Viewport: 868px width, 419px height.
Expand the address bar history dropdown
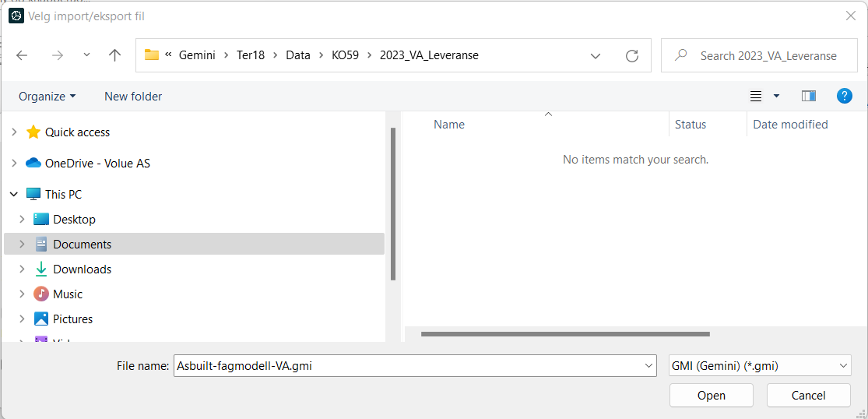[x=596, y=55]
